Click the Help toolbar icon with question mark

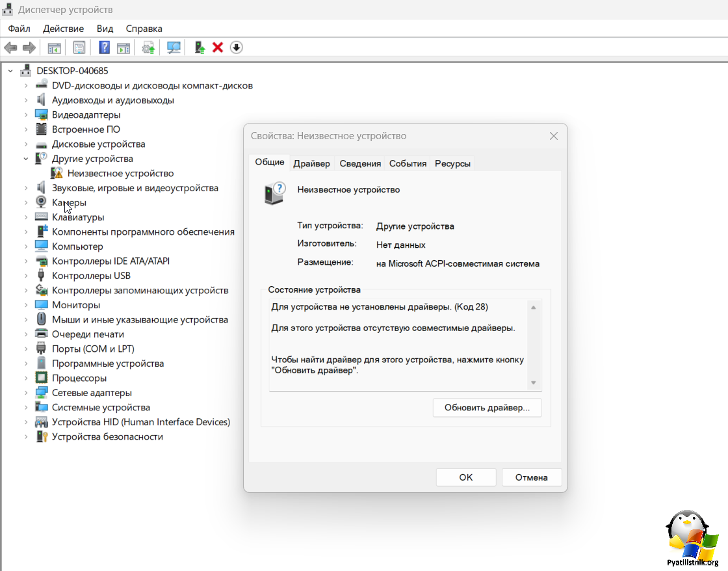[104, 47]
